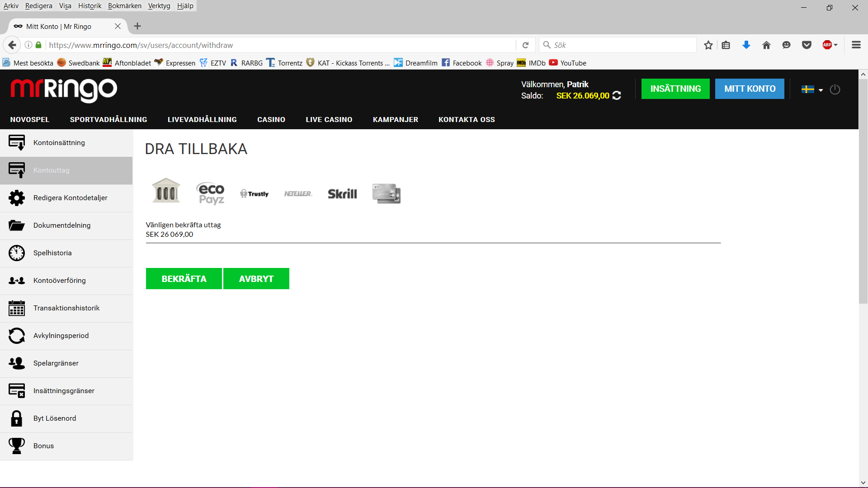Click the Kontoöverföring transfer icon
Image resolution: width=868 pixels, height=488 pixels.
17,281
